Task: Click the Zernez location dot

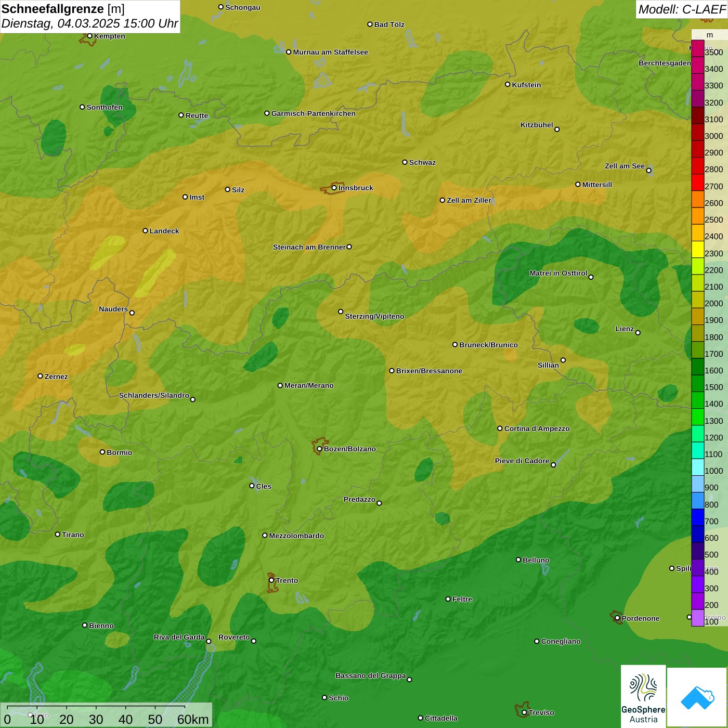Action: pos(40,376)
